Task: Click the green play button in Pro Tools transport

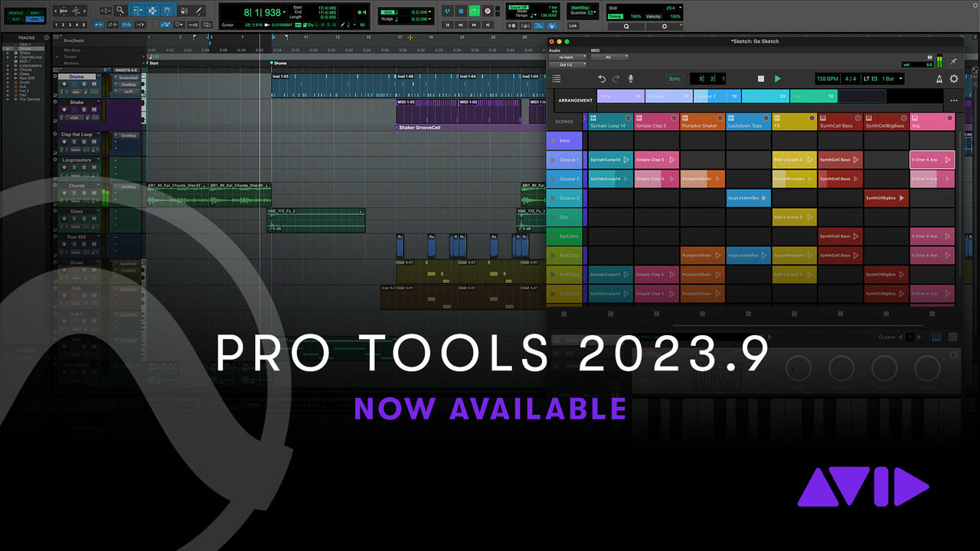Action: point(474,11)
